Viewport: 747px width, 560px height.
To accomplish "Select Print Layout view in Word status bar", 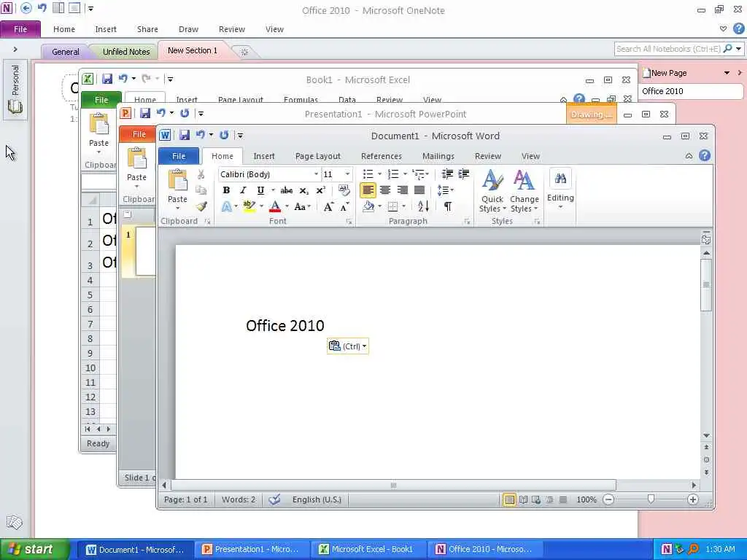I will click(509, 499).
